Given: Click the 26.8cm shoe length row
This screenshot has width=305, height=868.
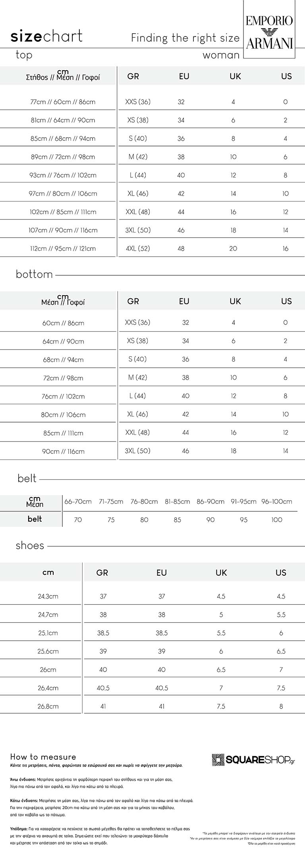Looking at the screenshot, I should (x=152, y=706).
